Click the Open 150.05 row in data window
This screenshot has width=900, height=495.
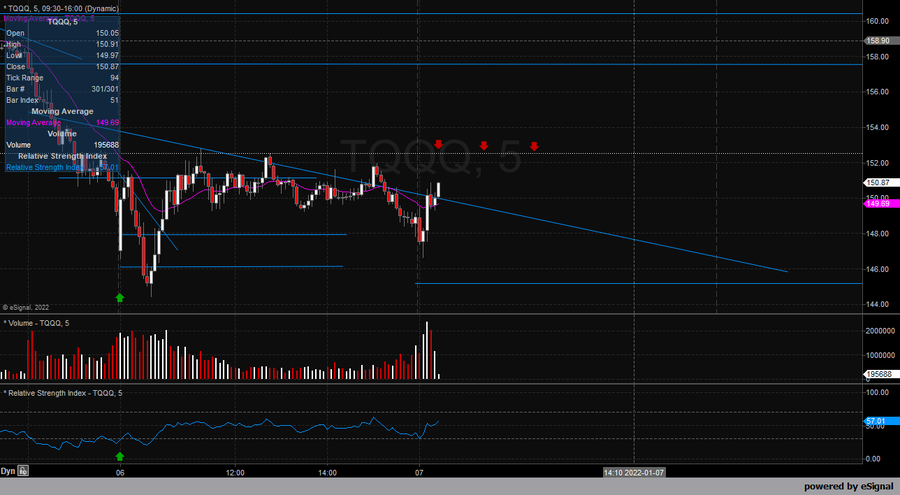click(x=63, y=33)
